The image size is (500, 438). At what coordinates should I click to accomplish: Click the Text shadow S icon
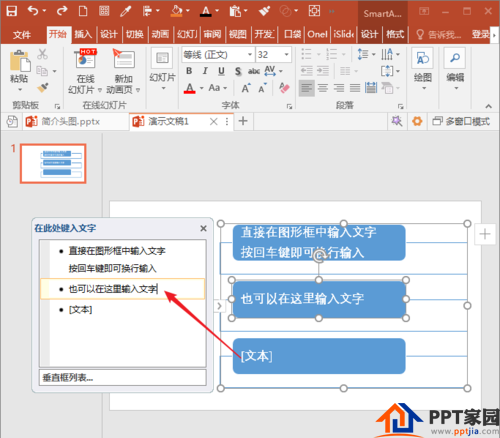[238, 71]
